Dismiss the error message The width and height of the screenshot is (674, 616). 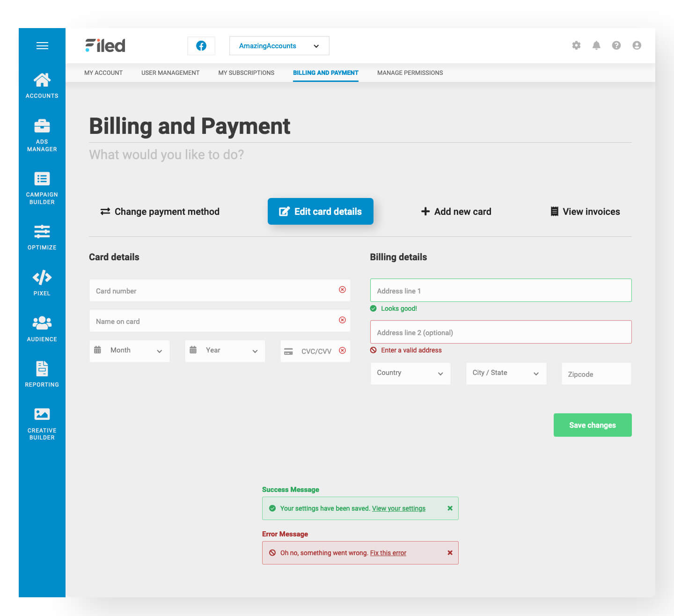pyautogui.click(x=450, y=553)
